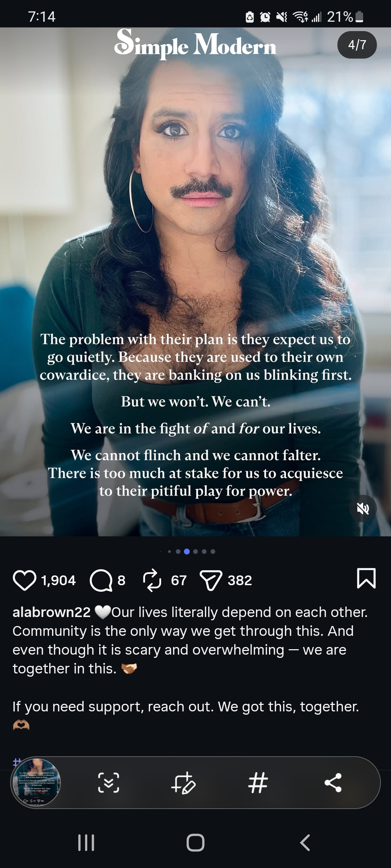The height and width of the screenshot is (868, 391).
Task: Tap scroll capture icon in screenshot toolbar
Action: 109,783
